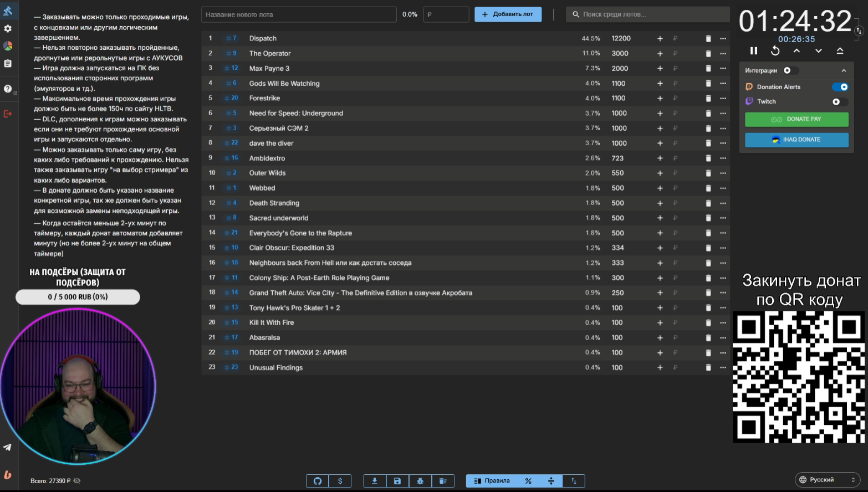Screen dimensions: 868x492
Task: Open more options for Webbed lot
Action: (x=723, y=188)
